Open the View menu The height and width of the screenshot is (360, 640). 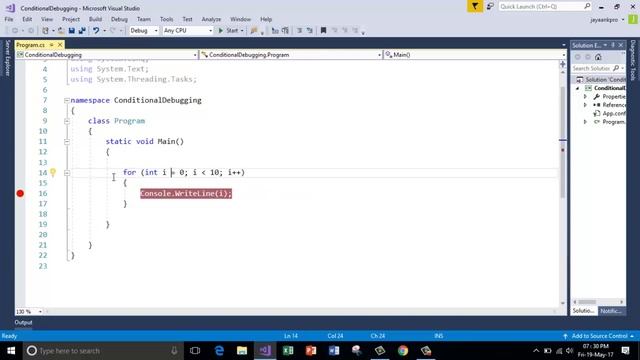[x=47, y=19]
